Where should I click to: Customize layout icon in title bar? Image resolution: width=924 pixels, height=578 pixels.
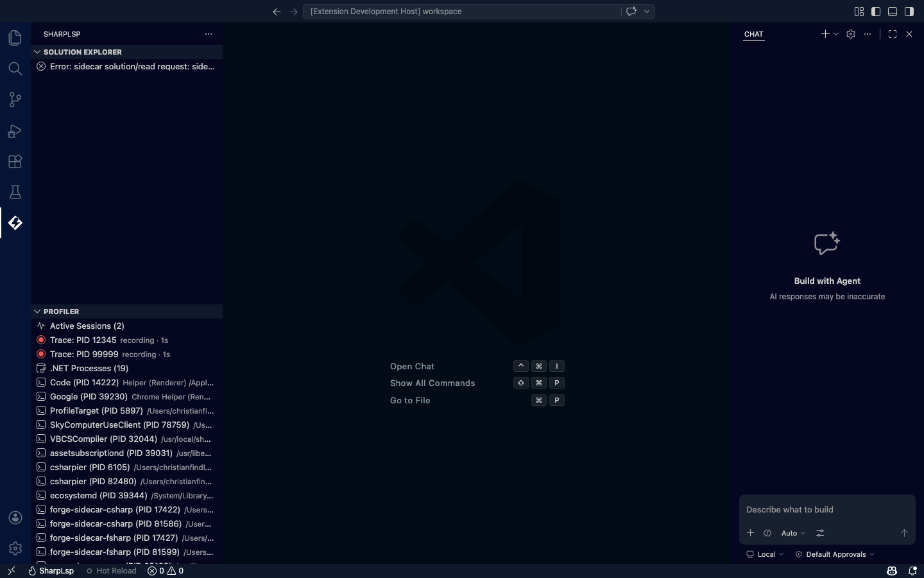click(x=859, y=12)
